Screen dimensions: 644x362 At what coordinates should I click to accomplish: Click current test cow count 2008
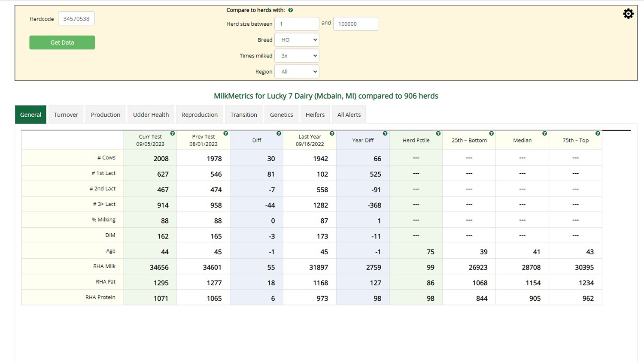(x=161, y=159)
